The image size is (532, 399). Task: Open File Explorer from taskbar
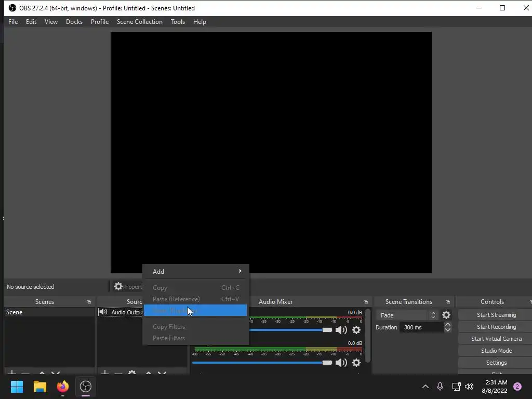click(x=39, y=387)
